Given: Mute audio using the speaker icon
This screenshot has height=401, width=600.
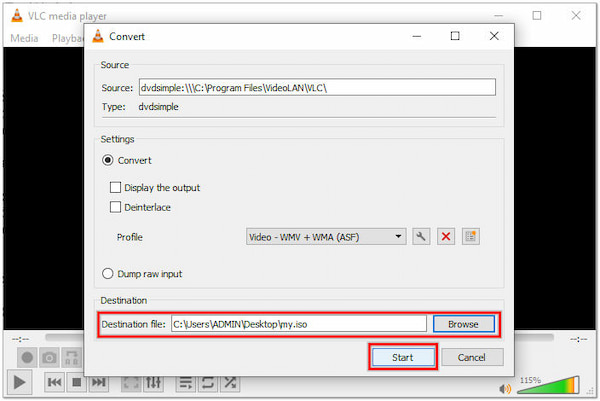Looking at the screenshot, I should tap(507, 387).
